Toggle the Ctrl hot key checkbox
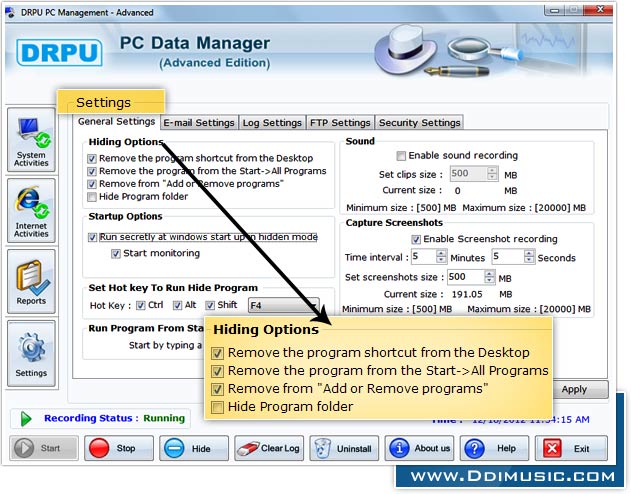 [140, 306]
